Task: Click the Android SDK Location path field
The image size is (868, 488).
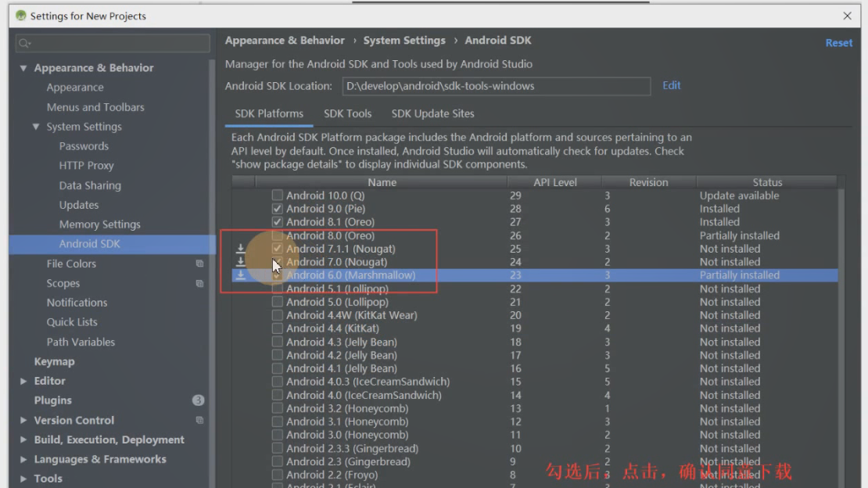Action: [x=497, y=86]
